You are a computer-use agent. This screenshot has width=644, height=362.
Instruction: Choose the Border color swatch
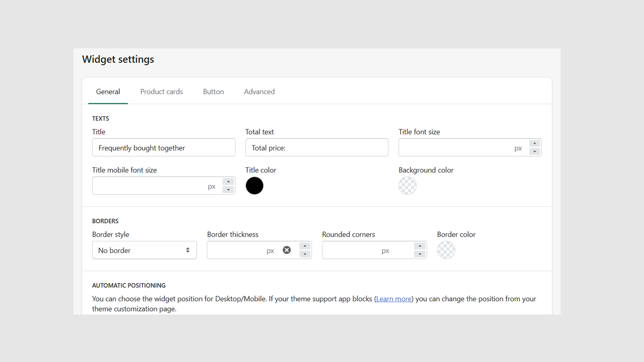click(446, 250)
